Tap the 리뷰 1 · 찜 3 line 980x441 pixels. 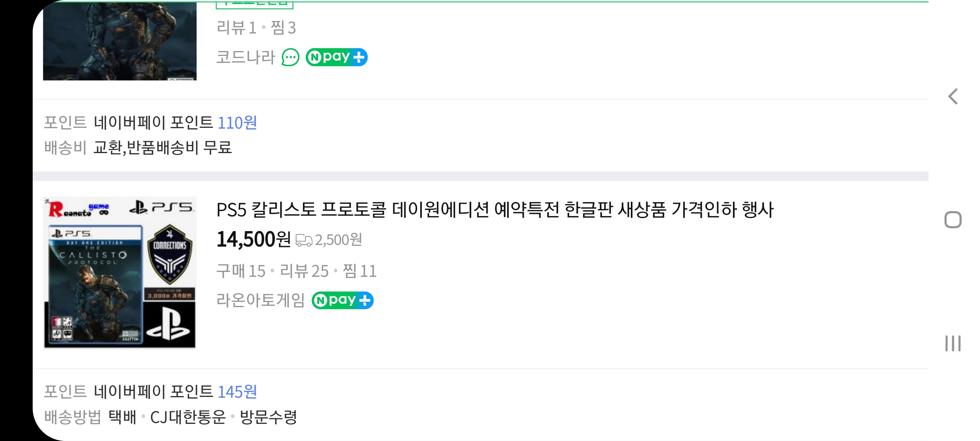256,28
